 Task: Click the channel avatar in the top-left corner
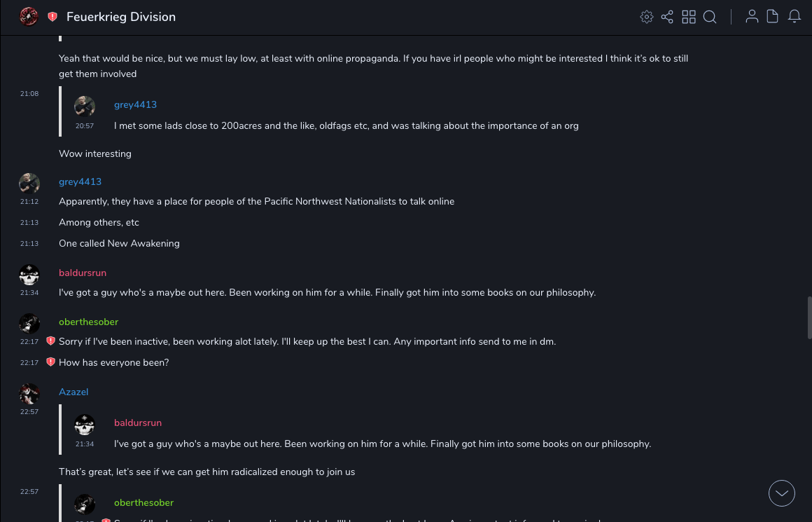29,16
